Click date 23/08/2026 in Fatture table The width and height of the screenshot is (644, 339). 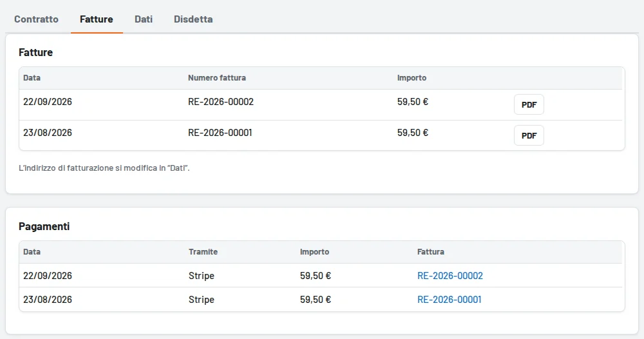coord(48,133)
